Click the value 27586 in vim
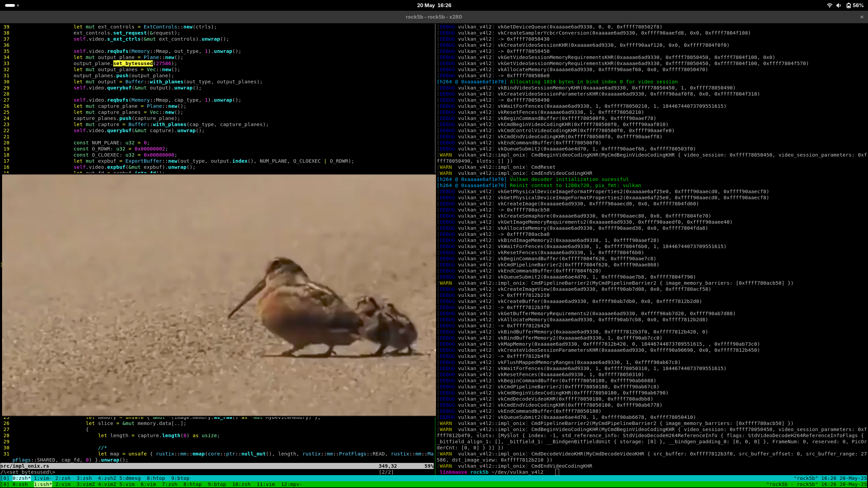The height and width of the screenshot is (488, 868). (163, 63)
